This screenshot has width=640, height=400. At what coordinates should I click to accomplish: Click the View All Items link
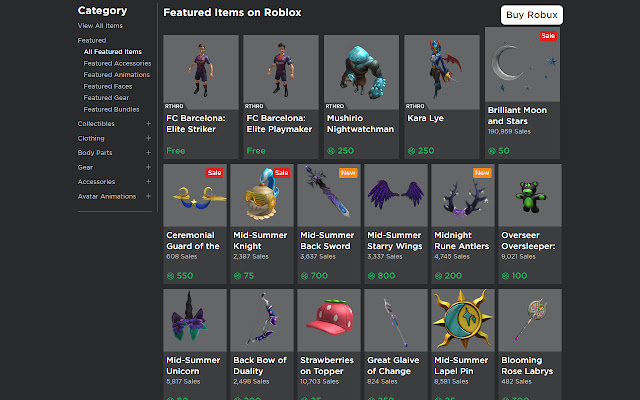point(102,24)
